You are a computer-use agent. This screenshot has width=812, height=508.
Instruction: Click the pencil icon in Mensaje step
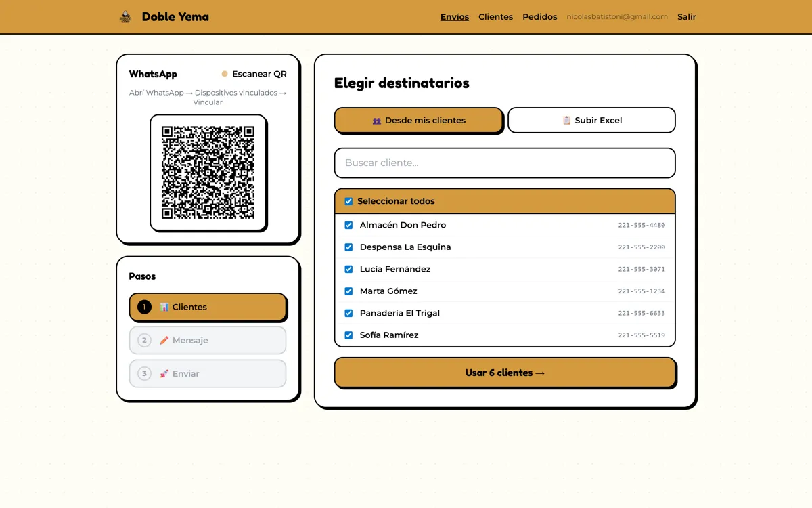[164, 340]
